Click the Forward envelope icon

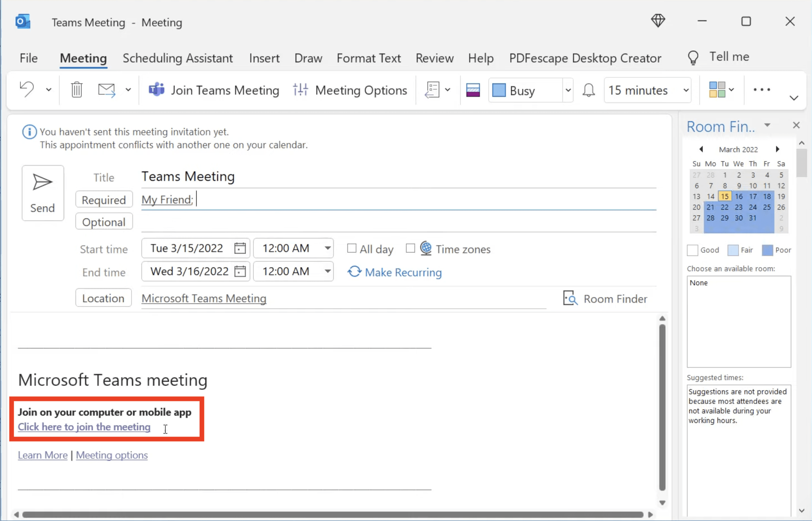coord(106,90)
